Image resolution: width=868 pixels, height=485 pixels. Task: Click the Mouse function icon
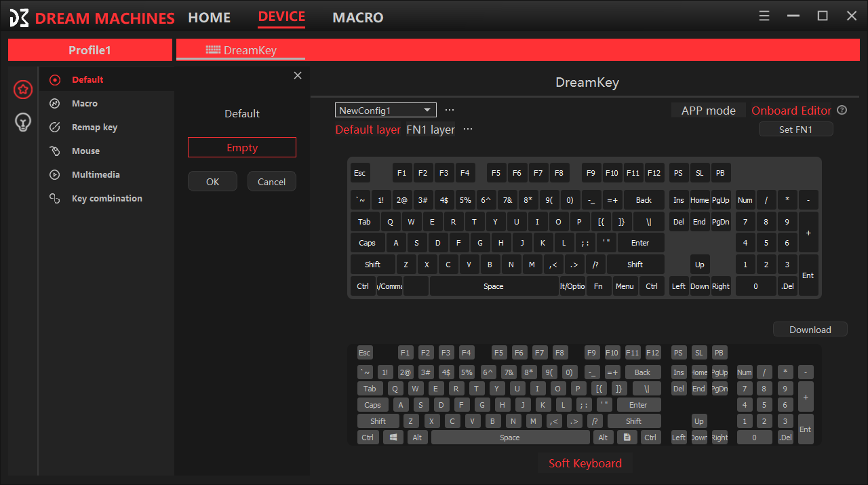coord(55,151)
